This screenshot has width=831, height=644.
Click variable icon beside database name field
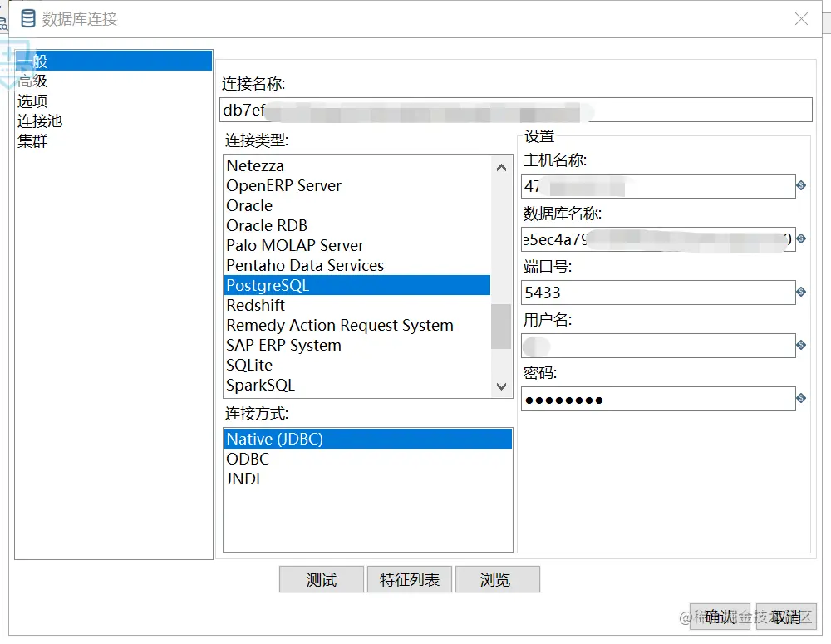(x=801, y=238)
